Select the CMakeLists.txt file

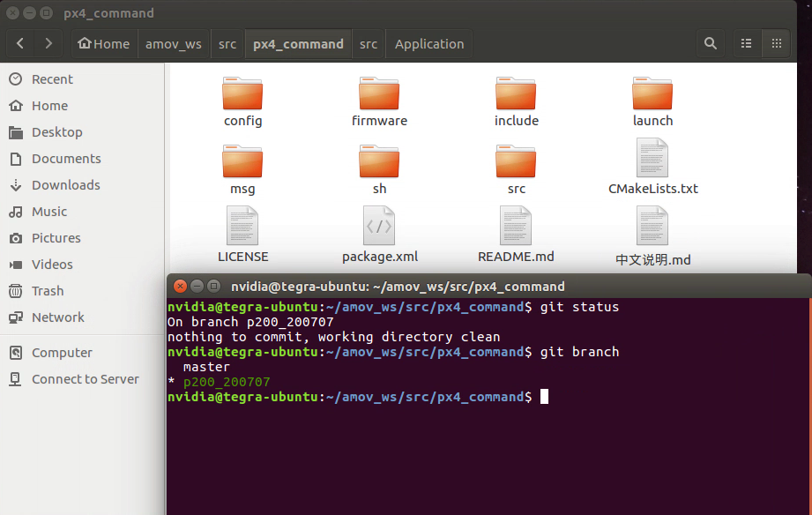652,167
